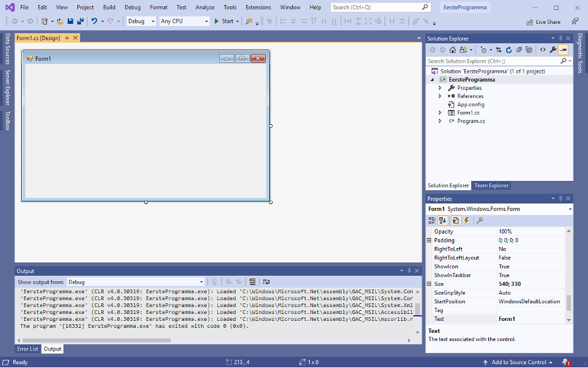
Task: Undo the last action
Action: [x=94, y=21]
